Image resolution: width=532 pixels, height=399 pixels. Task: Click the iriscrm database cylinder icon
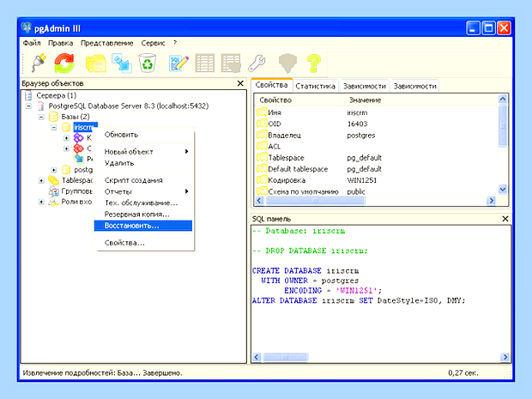click(x=66, y=127)
